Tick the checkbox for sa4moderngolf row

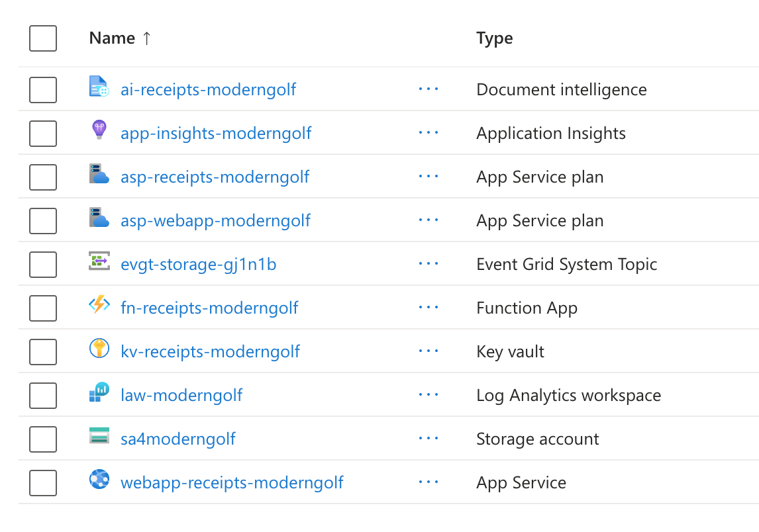(43, 439)
